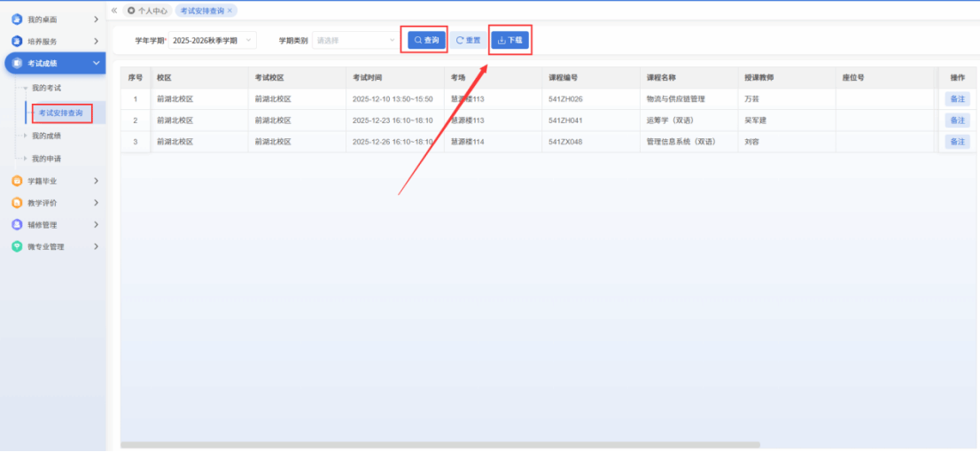Open the 学期类别 dropdown
Screen dimensions: 980x452
coord(355,40)
